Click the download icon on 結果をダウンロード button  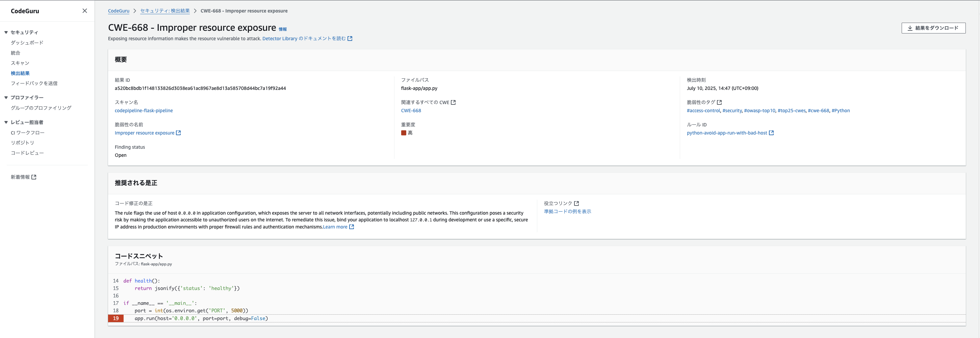click(x=910, y=28)
